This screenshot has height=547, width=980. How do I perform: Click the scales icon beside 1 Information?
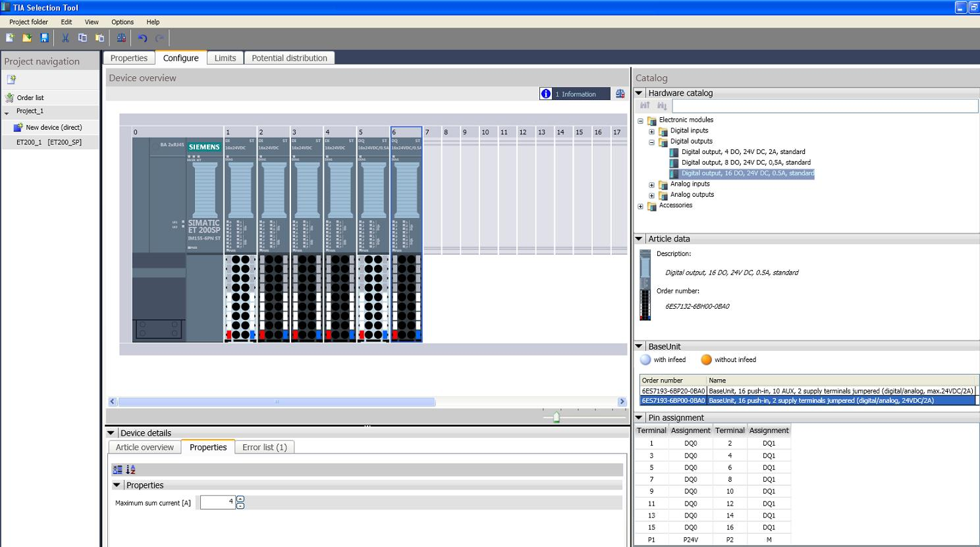point(620,94)
